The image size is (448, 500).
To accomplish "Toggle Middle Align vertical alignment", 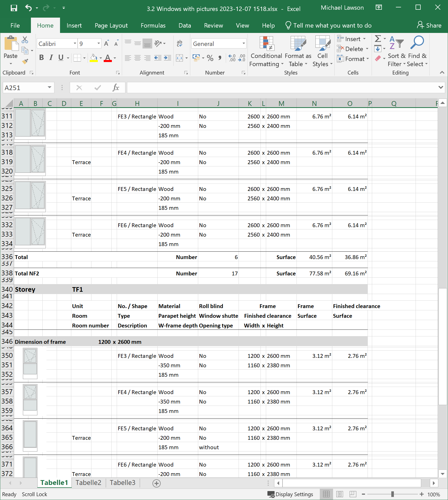I will click(x=138, y=43).
